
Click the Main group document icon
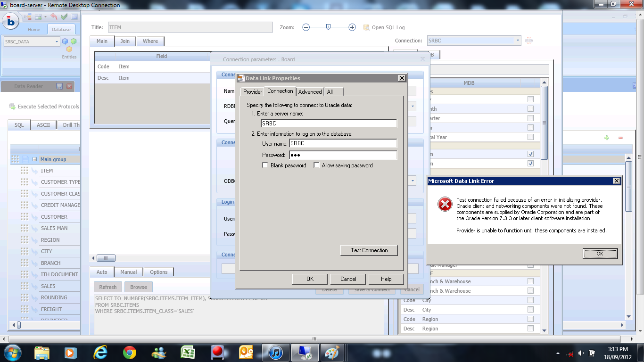(26, 159)
